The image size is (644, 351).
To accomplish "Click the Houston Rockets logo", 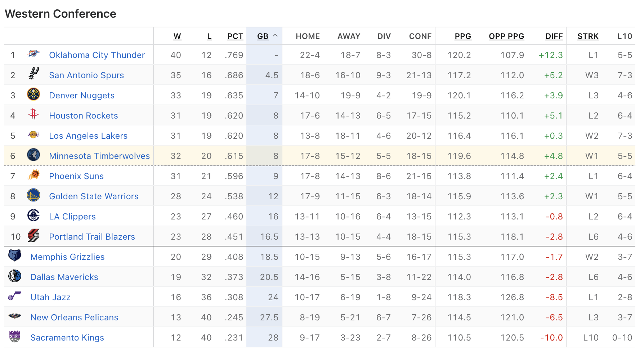I will pos(33,115).
